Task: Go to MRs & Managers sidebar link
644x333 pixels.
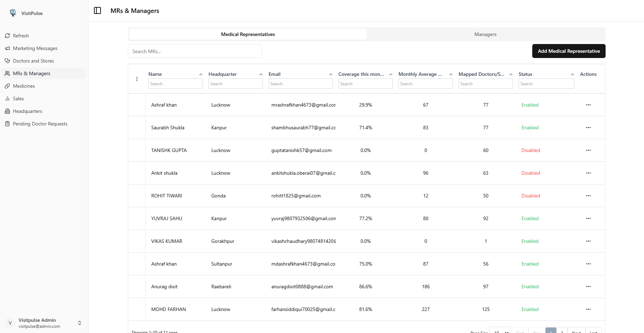Action: coord(31,73)
